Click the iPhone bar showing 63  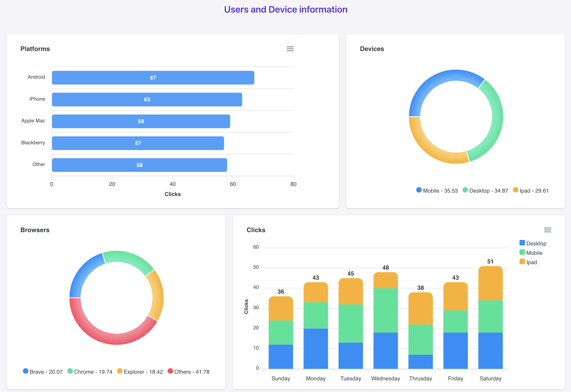click(x=147, y=99)
